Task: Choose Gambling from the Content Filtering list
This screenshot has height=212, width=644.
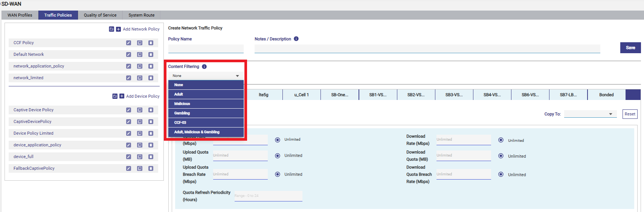Action: [x=206, y=113]
